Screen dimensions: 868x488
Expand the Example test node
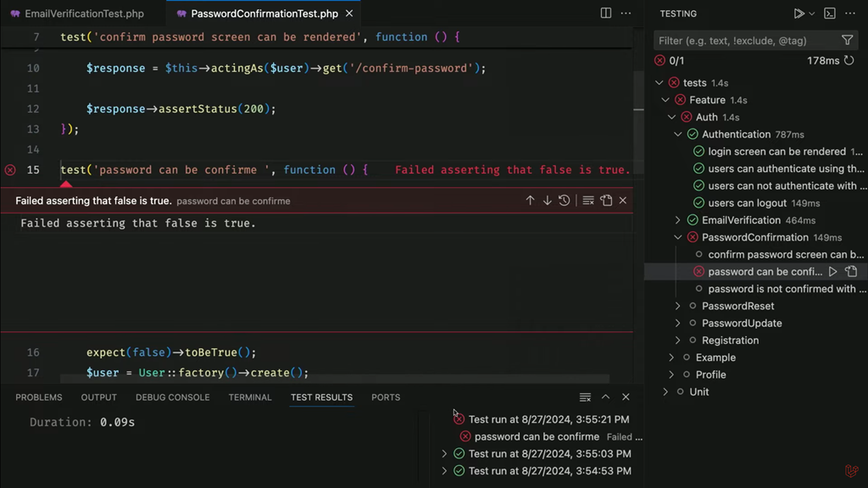tap(671, 358)
